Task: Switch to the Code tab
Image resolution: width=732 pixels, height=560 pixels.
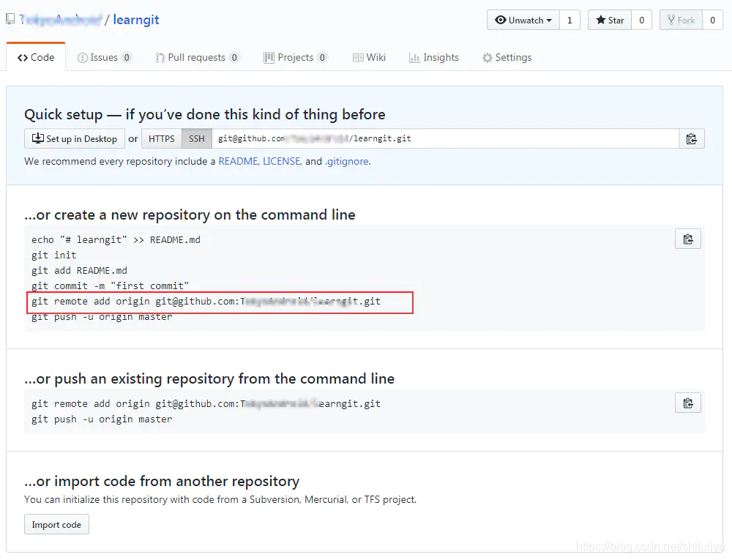Action: click(36, 57)
